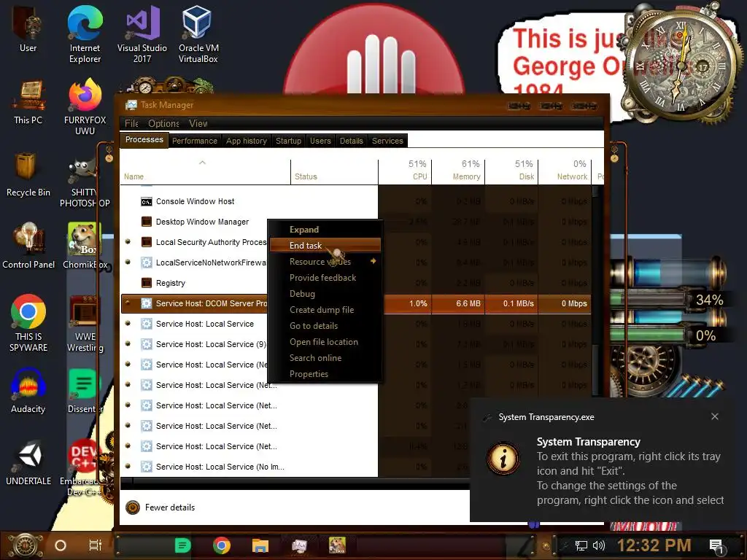Sort by Memory column header

tap(458, 171)
